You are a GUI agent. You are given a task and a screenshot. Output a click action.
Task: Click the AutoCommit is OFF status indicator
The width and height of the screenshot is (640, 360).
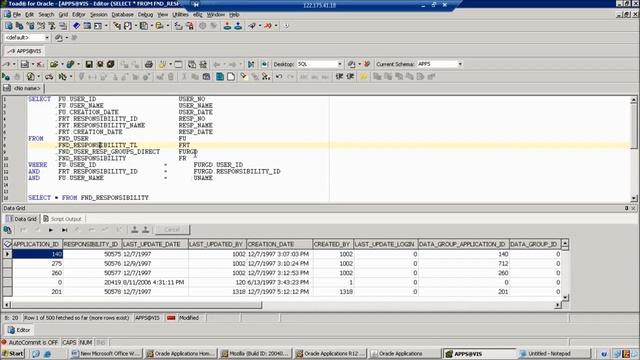[x=30, y=342]
